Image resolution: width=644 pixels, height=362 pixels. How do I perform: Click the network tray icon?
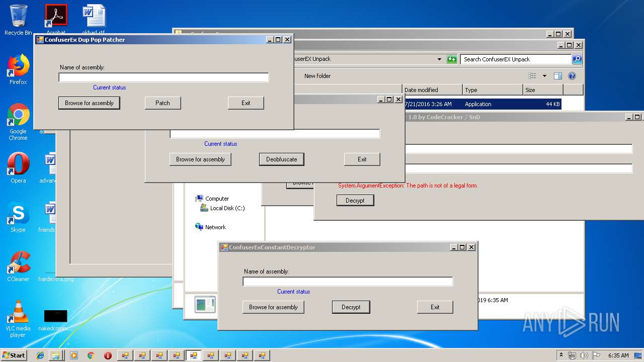point(572,355)
